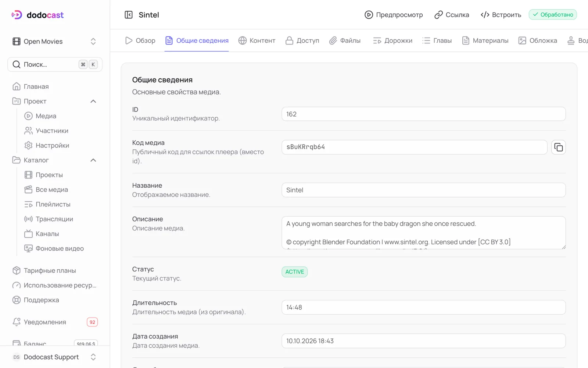Click the Предпросмотр preview button
The image size is (588, 368).
pos(394,15)
